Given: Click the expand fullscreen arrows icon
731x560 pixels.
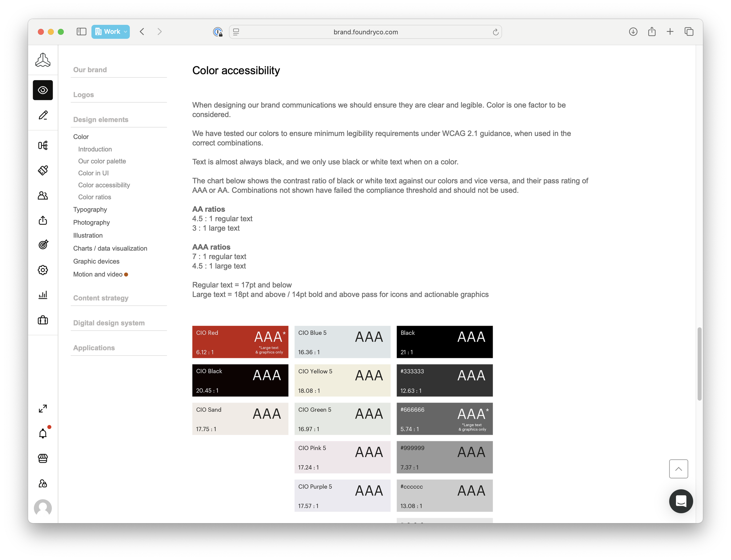Looking at the screenshot, I should 43,409.
